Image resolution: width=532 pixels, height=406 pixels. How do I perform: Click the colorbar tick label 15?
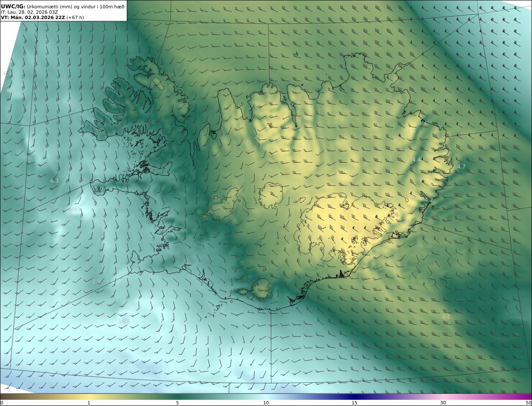[x=355, y=403]
